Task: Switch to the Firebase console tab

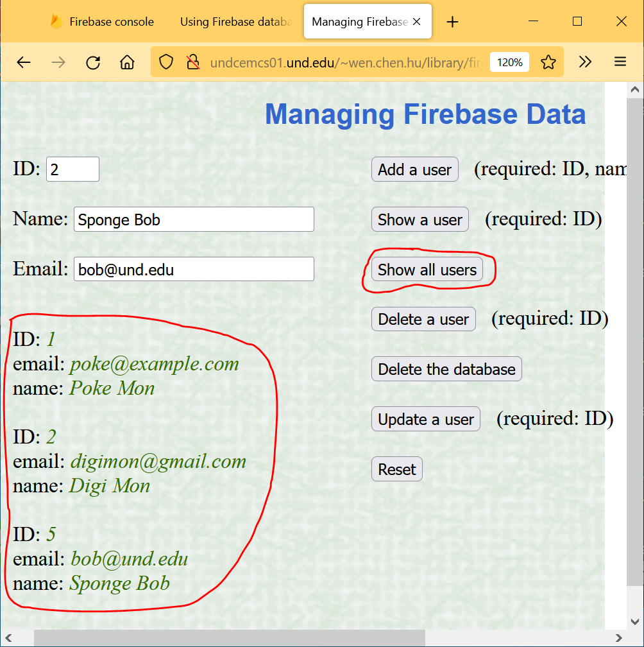Action: coord(103,22)
